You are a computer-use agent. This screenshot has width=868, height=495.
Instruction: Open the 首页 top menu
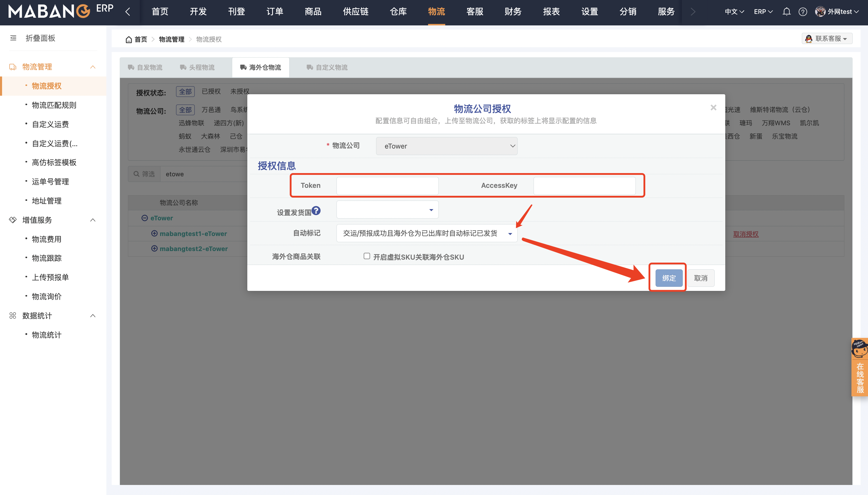click(160, 12)
